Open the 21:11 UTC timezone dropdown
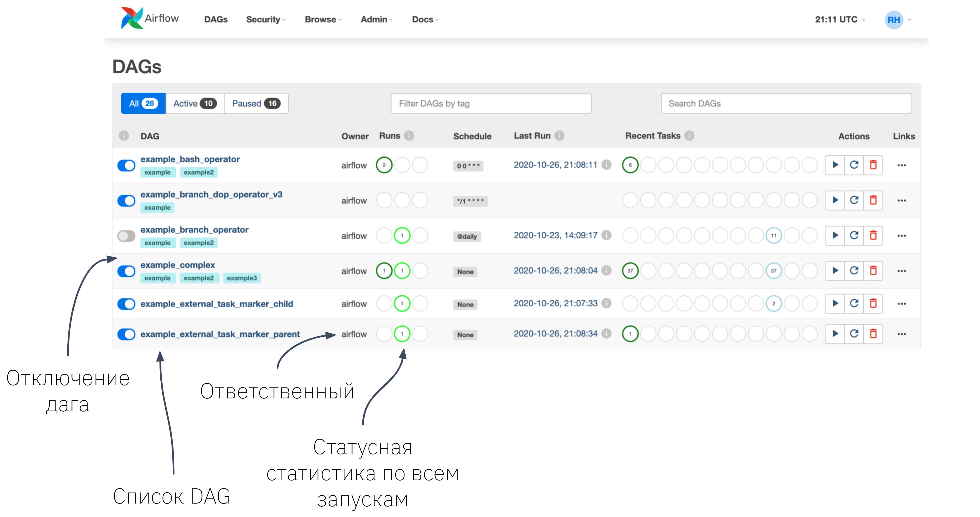The height and width of the screenshot is (517, 980). [x=840, y=19]
